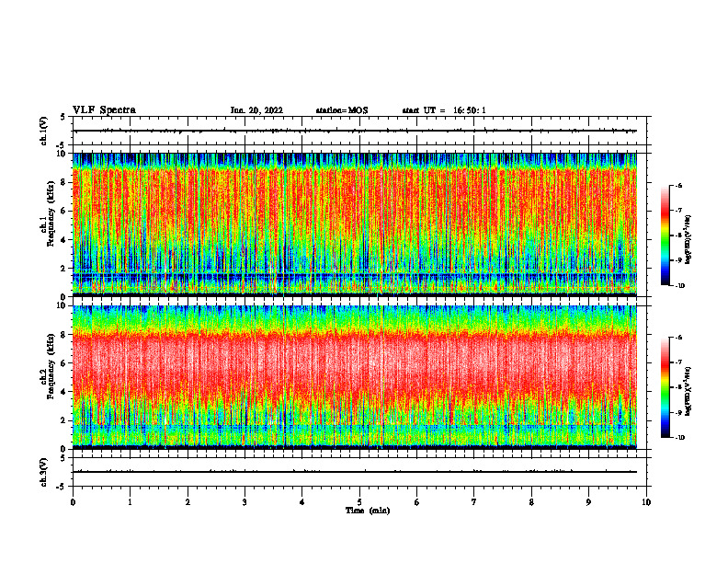Click time axis tick label "5"
The height and width of the screenshot is (563, 728).
(359, 502)
